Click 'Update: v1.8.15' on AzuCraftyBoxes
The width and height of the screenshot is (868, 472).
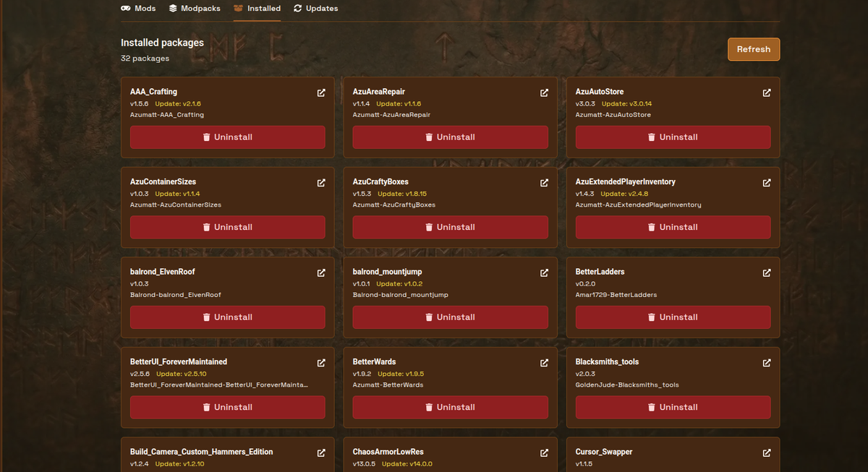click(x=402, y=194)
